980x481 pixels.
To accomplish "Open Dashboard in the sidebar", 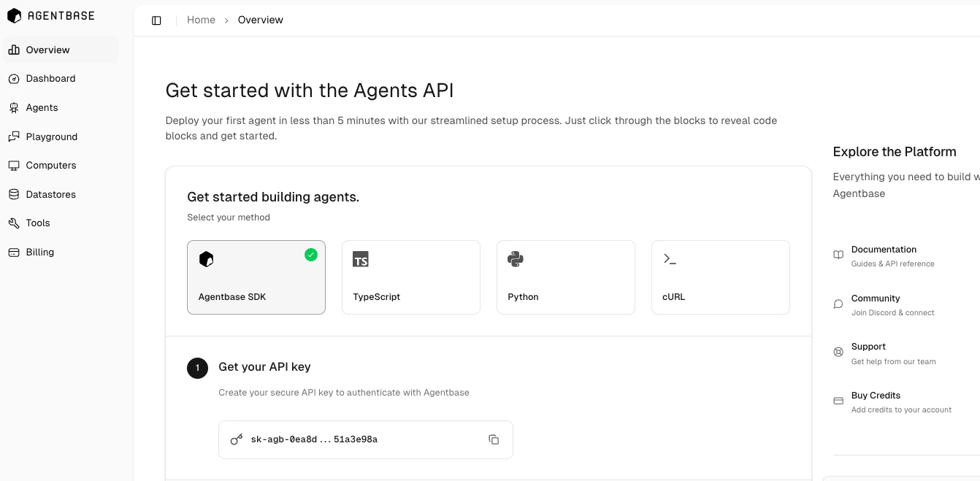I will pyautogui.click(x=61, y=79).
